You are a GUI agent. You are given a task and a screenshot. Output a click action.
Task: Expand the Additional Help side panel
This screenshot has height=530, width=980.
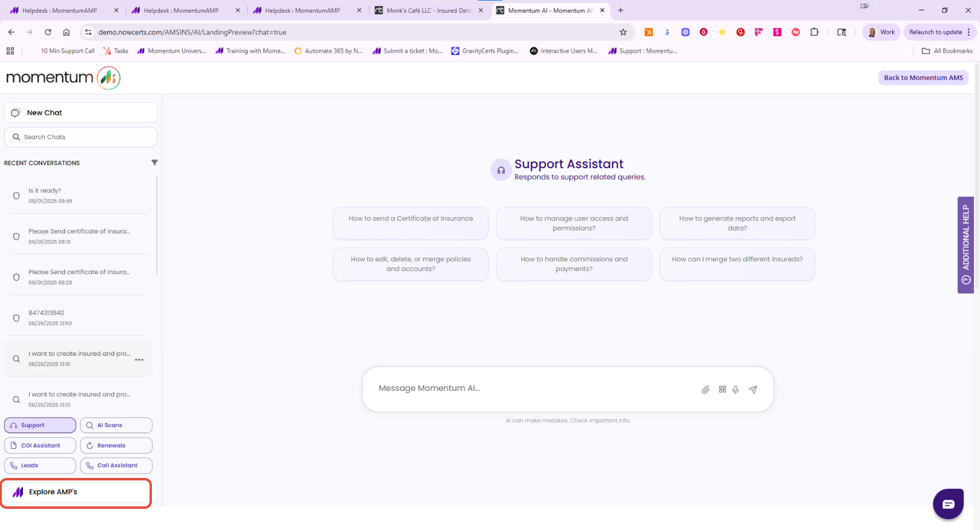(x=965, y=245)
